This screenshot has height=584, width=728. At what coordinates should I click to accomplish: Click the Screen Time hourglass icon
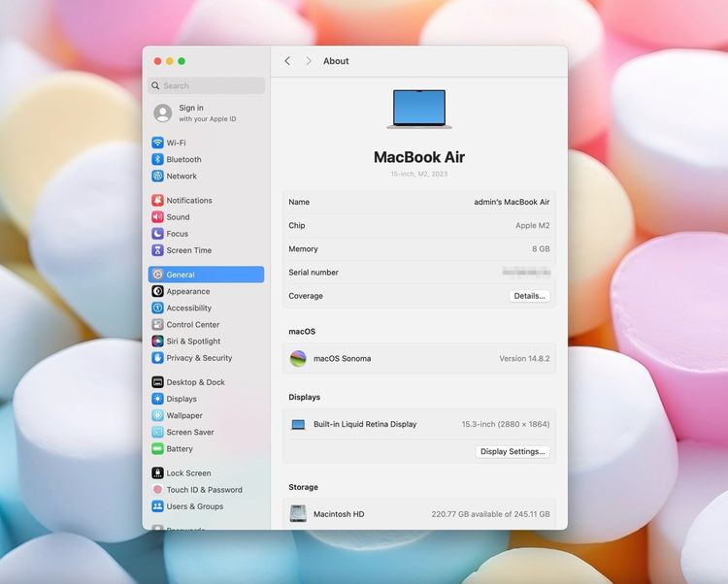(x=157, y=250)
